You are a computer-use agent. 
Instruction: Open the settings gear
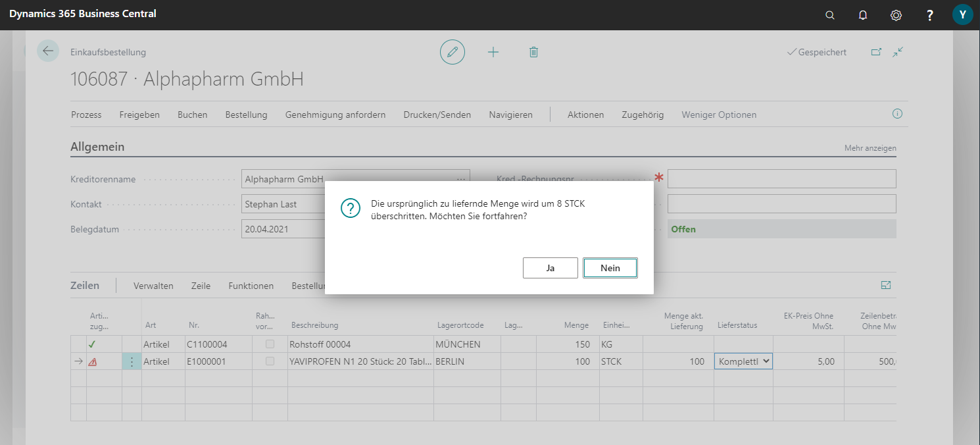896,15
